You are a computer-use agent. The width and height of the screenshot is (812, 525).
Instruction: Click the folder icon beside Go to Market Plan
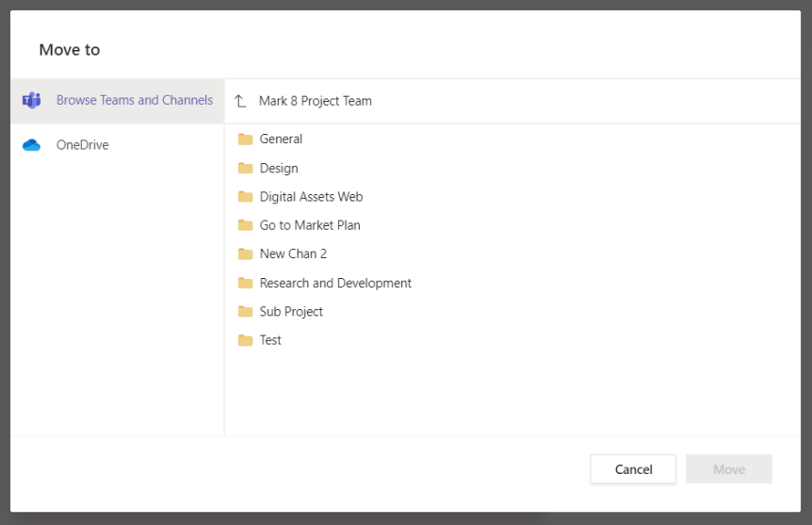click(x=246, y=225)
